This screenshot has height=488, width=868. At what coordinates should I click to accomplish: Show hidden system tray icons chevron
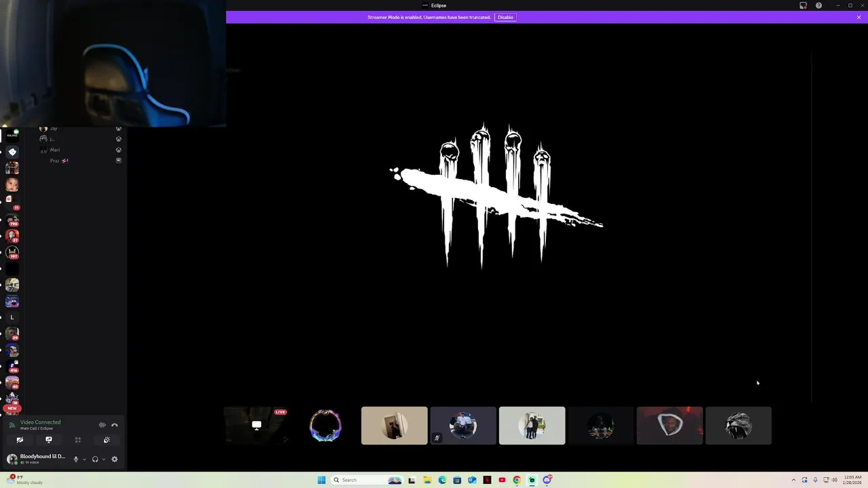coord(793,480)
